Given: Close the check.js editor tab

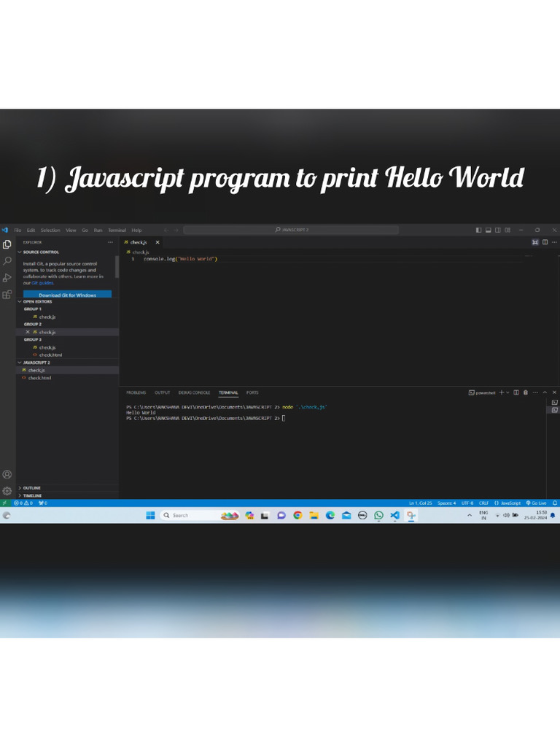Looking at the screenshot, I should pyautogui.click(x=157, y=242).
